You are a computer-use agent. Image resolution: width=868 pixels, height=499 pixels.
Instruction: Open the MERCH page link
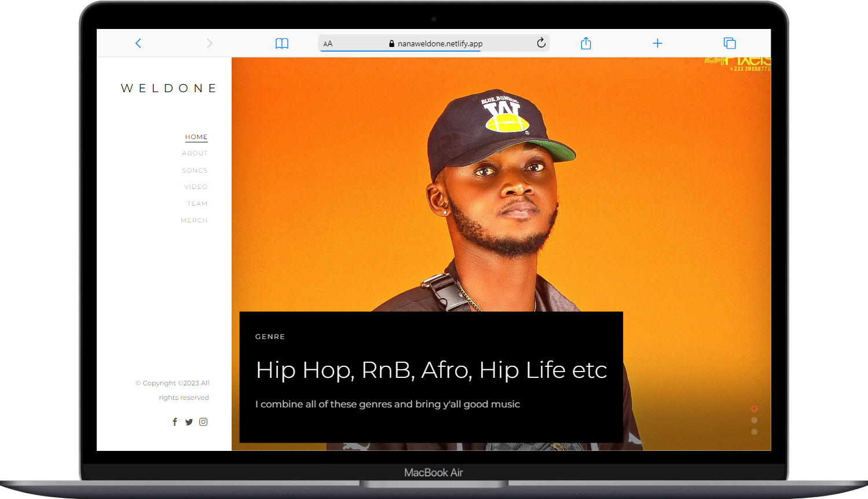(194, 220)
